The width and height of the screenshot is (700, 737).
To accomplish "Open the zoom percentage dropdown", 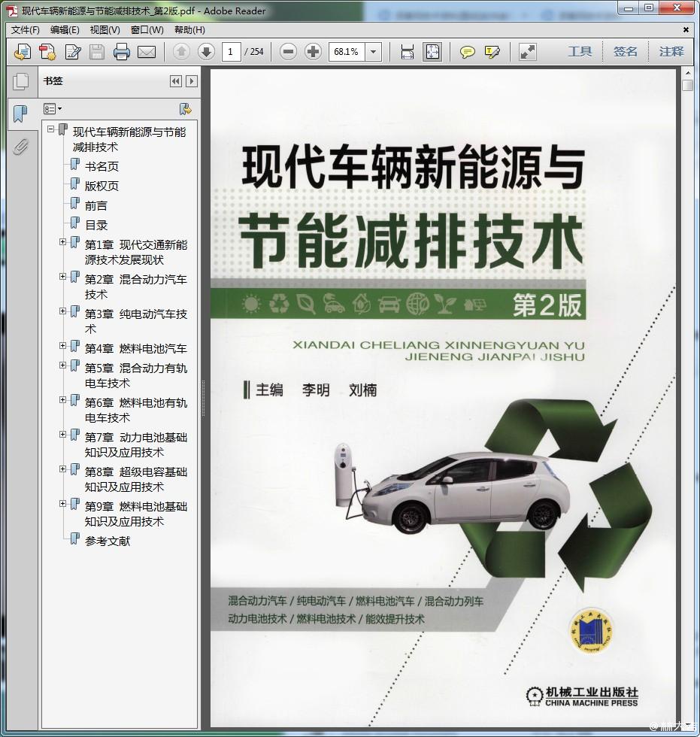I will click(374, 52).
